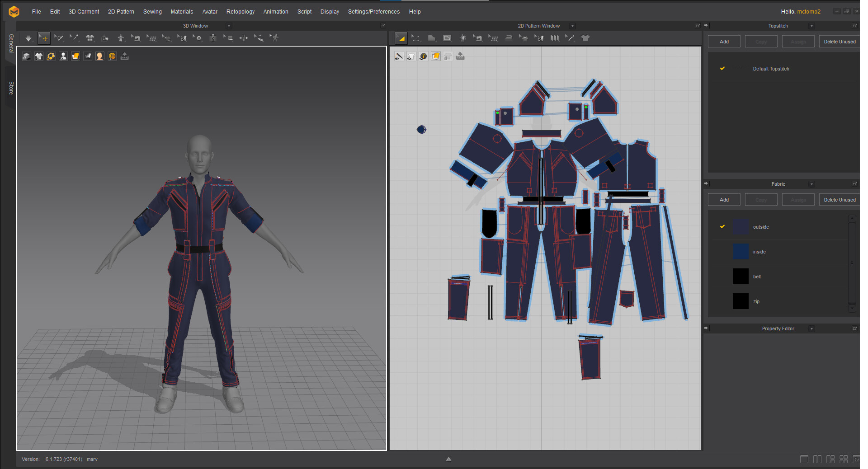
Task: Toggle sewing lines display in the 2D window
Action: [x=398, y=56]
